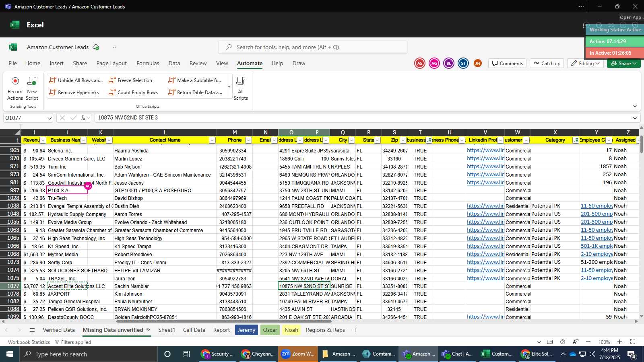
Task: Click the horizontal sheet scrollbar
Action: click(223, 321)
